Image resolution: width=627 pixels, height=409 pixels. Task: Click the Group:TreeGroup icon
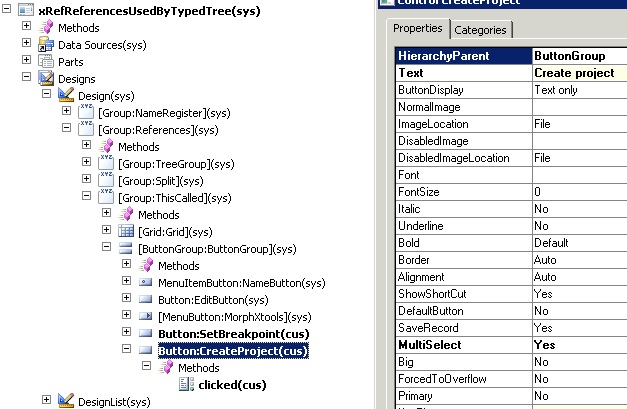coord(106,163)
